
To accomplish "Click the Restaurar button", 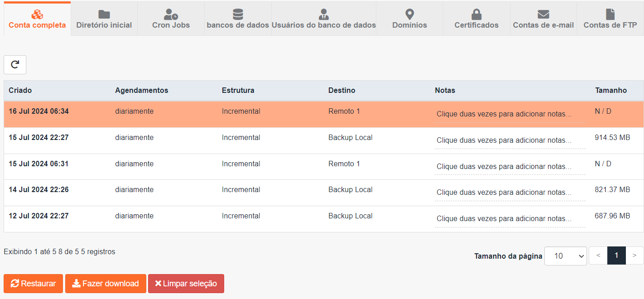I will coord(34,284).
